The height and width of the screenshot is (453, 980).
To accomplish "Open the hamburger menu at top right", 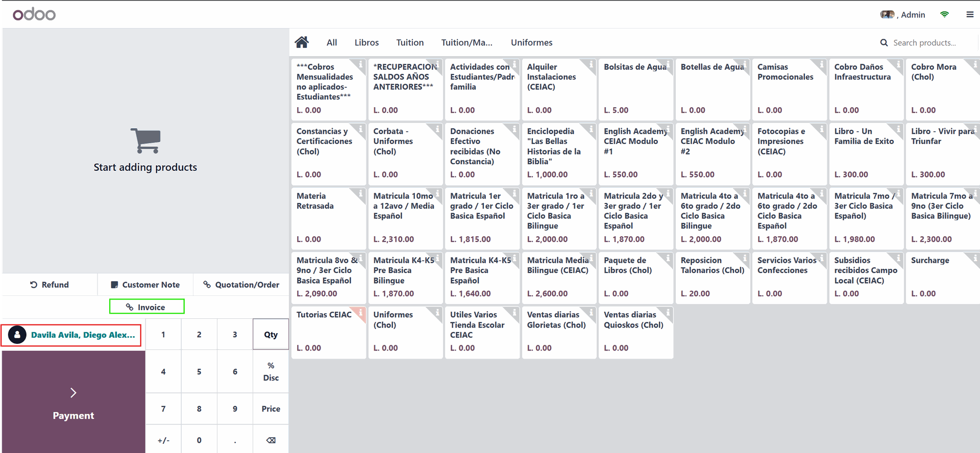I will click(x=970, y=15).
